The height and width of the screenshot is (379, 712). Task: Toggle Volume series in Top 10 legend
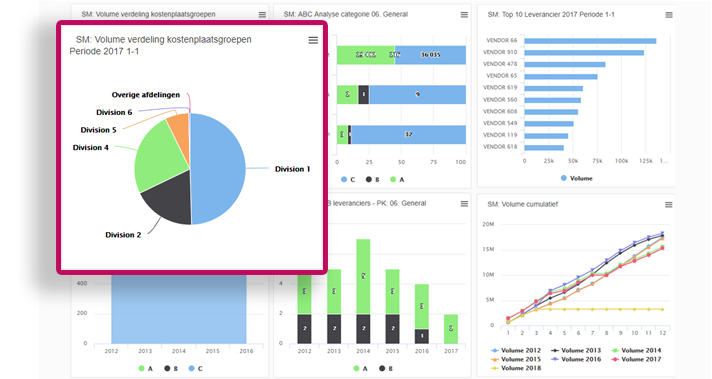(x=577, y=178)
